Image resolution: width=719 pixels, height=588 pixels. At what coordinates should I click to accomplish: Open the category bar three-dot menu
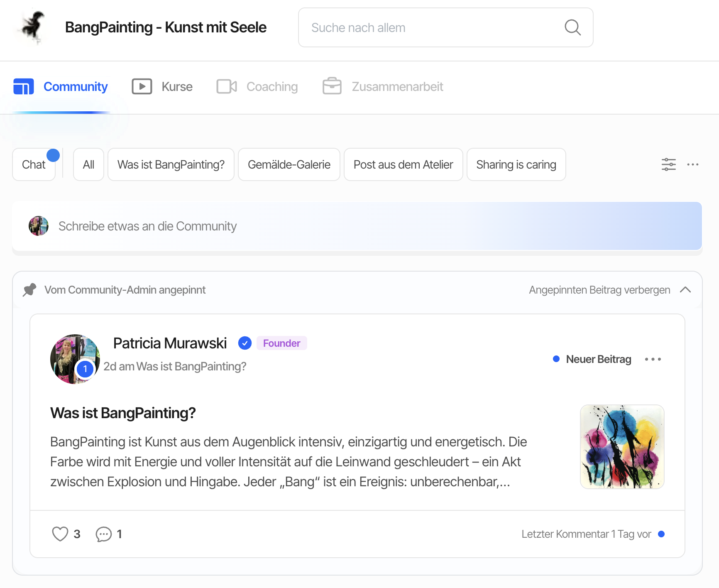(692, 164)
